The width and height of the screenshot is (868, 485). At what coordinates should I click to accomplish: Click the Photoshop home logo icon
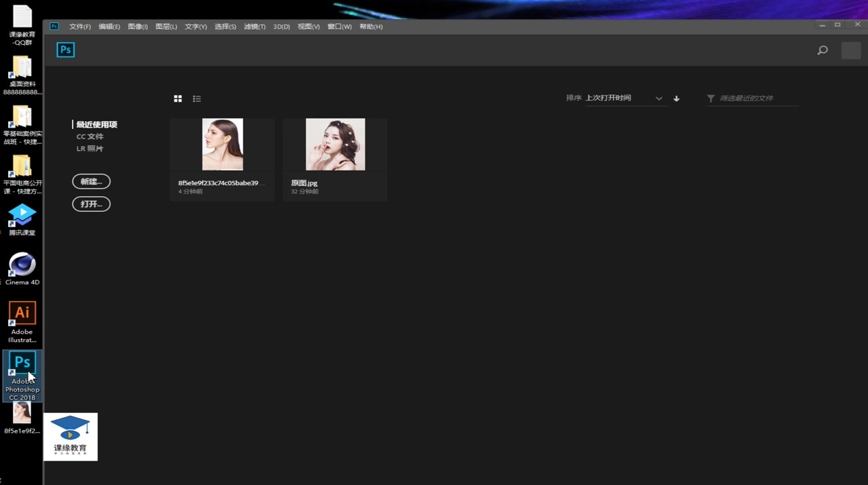pos(66,50)
